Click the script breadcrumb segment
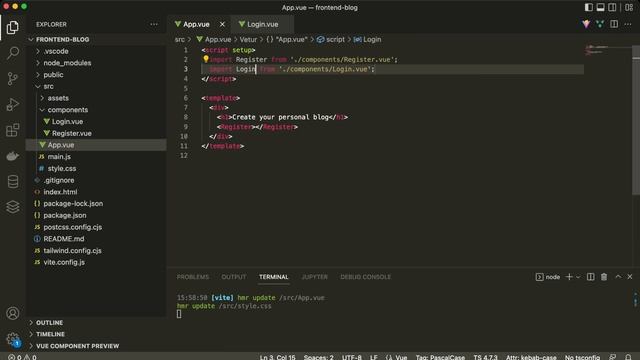Viewport: 640px width, 360px height. point(331,40)
